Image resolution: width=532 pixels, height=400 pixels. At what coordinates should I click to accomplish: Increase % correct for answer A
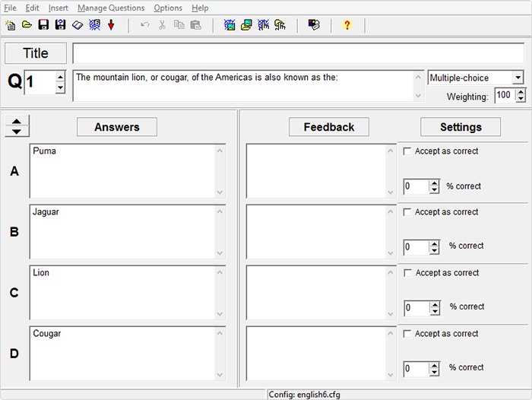[x=434, y=183]
